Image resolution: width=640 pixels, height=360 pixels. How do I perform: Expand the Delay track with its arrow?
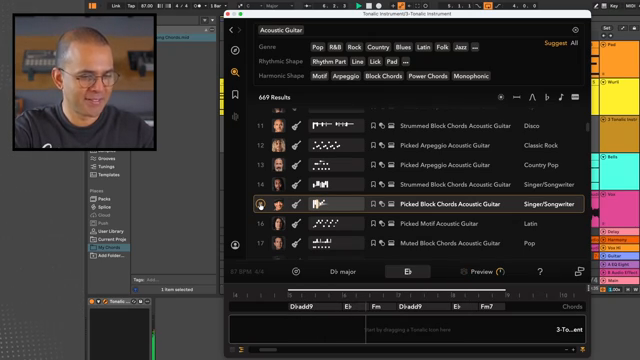[603, 231]
